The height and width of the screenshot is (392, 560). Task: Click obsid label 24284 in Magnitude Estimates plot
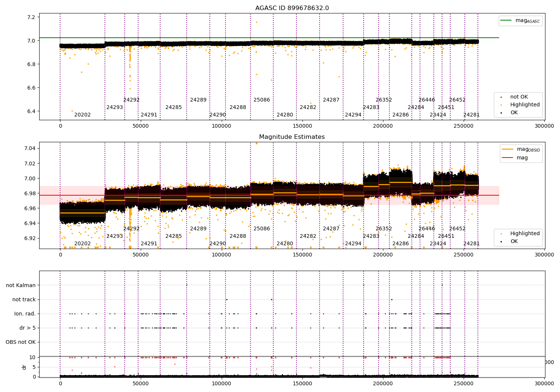(x=416, y=236)
